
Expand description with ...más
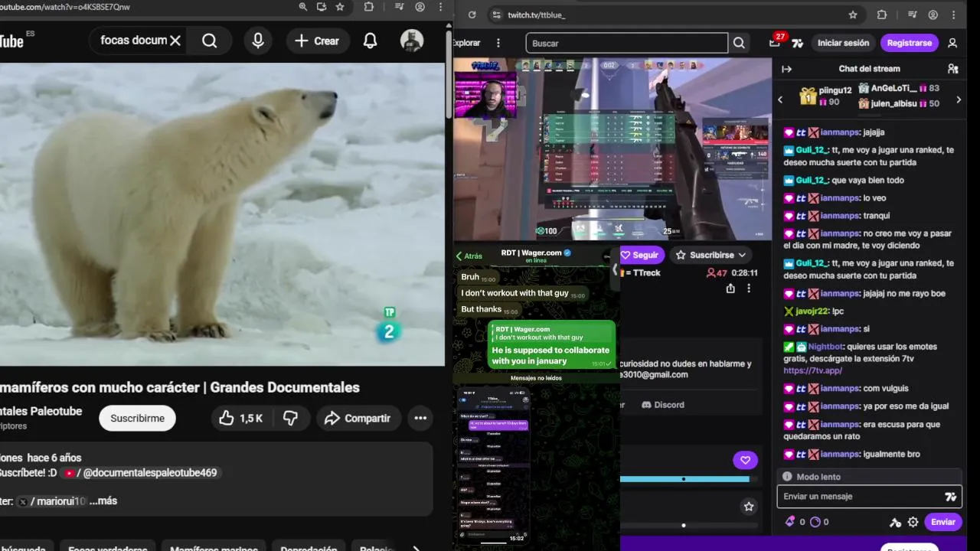(103, 500)
